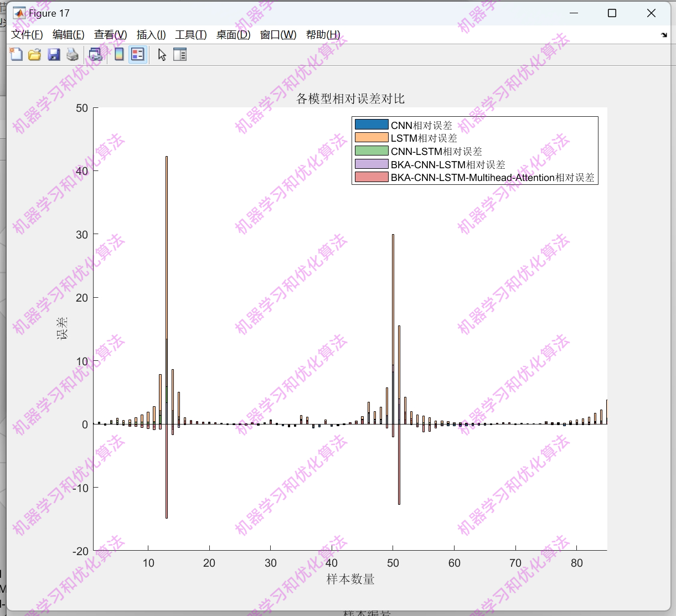The width and height of the screenshot is (676, 616).
Task: Click the Link Plot toolbar icon
Action: 96,54
